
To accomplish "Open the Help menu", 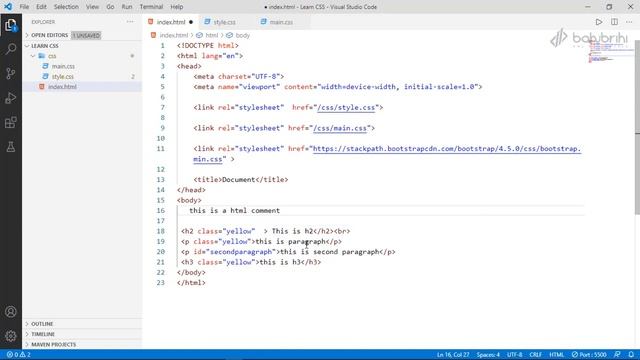I will tap(176, 7).
